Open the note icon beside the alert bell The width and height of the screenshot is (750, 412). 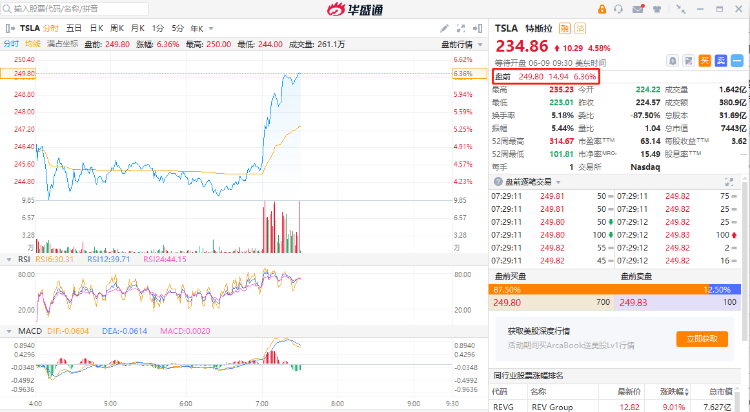[688, 61]
